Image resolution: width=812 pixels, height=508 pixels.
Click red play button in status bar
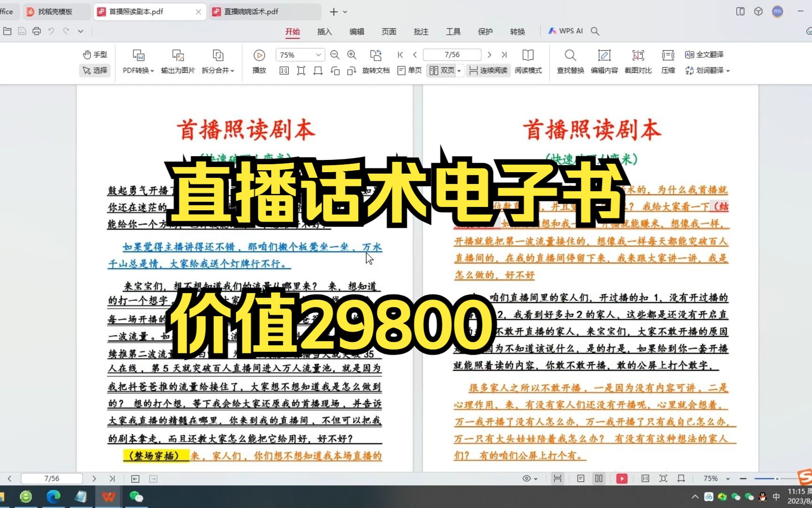click(x=622, y=478)
